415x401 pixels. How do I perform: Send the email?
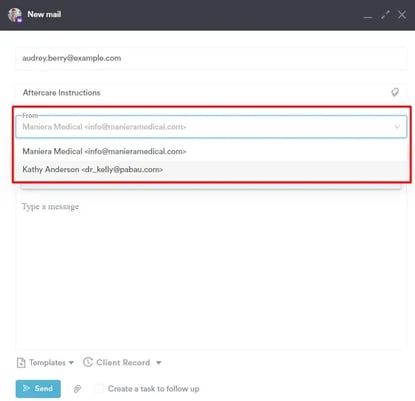[x=38, y=389]
